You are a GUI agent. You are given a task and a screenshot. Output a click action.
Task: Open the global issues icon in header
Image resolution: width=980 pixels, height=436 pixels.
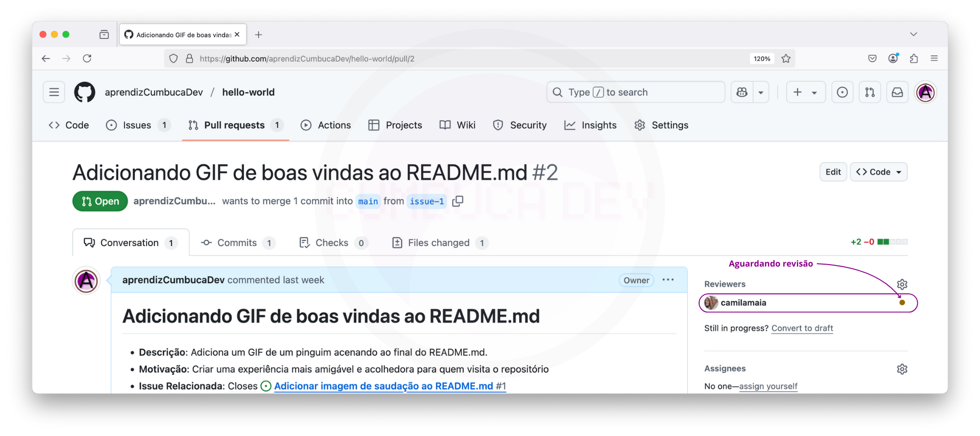coord(842,92)
